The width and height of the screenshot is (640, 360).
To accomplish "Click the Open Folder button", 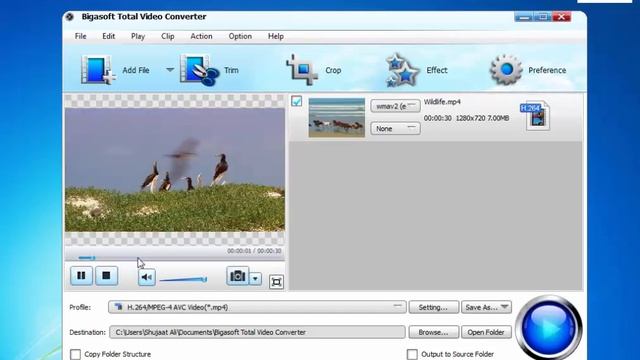I will [486, 332].
